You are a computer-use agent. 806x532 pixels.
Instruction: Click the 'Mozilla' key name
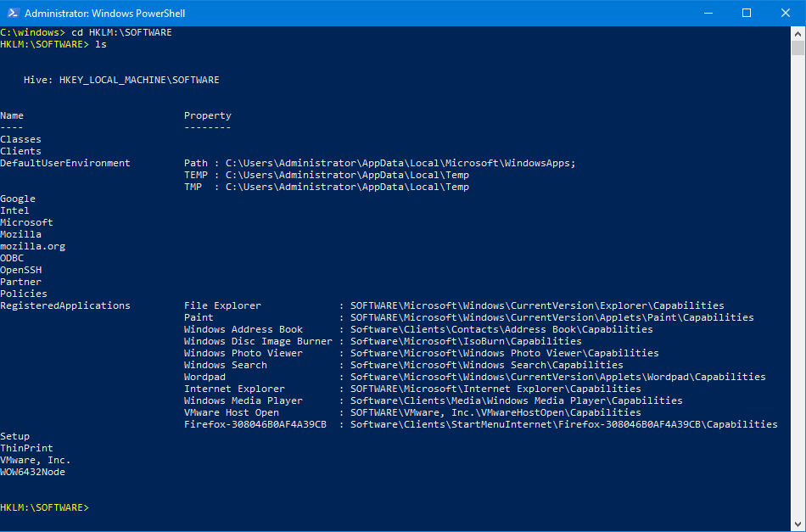[20, 234]
